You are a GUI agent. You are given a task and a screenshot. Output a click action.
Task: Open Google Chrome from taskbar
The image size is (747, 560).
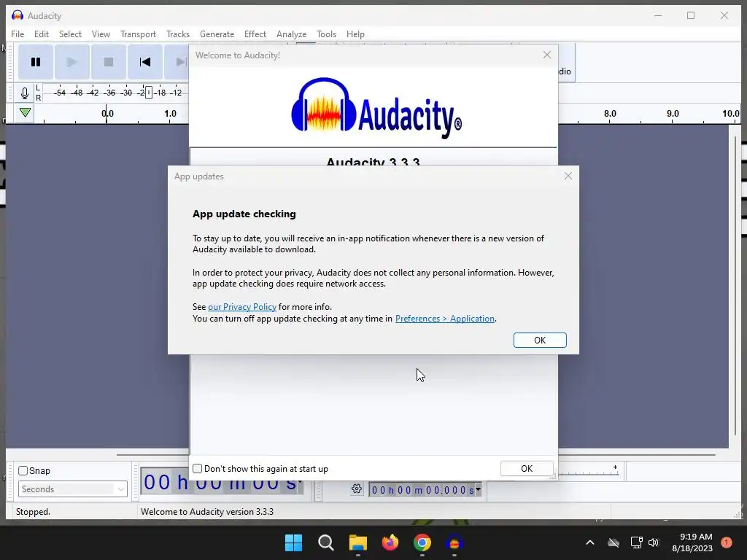422,542
